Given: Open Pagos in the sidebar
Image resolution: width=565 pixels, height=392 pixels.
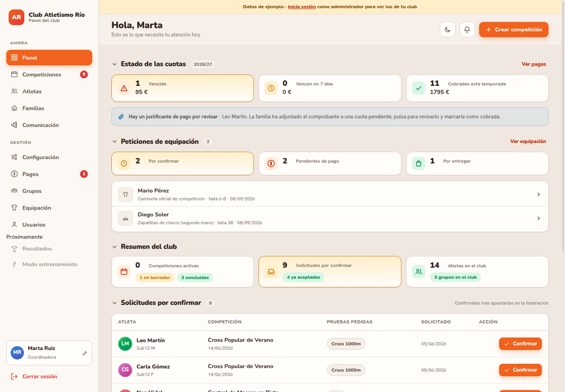Looking at the screenshot, I should click(x=49, y=174).
